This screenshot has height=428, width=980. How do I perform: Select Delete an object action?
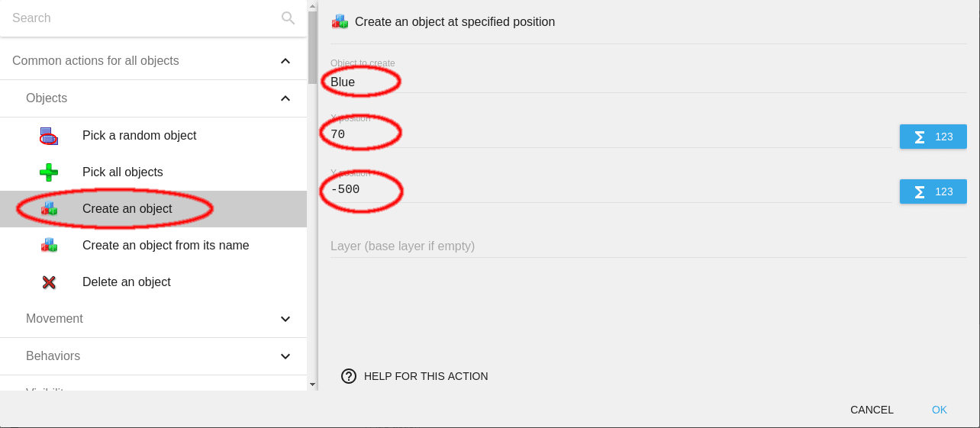[127, 282]
